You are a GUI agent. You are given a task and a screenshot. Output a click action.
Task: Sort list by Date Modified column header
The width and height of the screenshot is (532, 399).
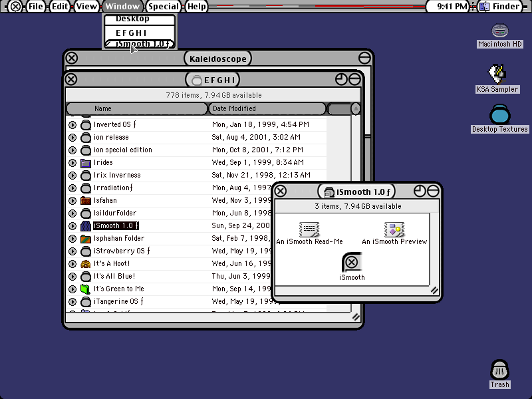point(267,108)
